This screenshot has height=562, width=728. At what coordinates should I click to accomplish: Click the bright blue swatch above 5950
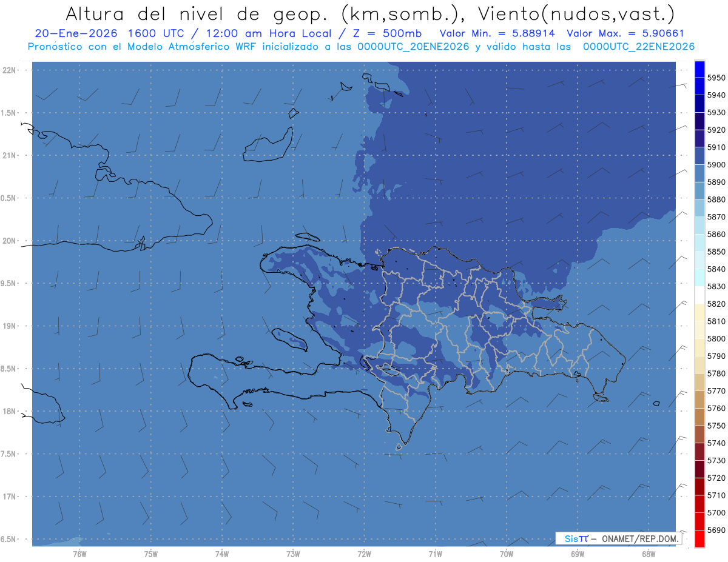click(x=699, y=69)
